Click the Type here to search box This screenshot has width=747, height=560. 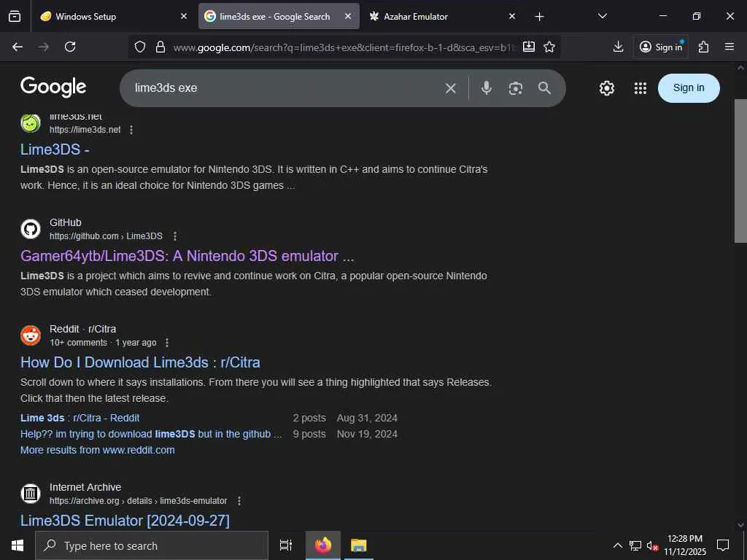pos(152,545)
